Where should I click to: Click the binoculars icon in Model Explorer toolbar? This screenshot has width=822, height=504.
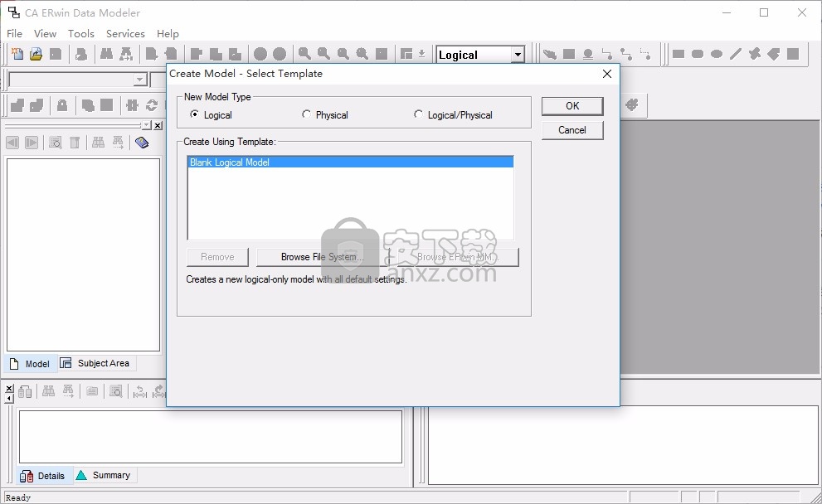tap(98, 143)
